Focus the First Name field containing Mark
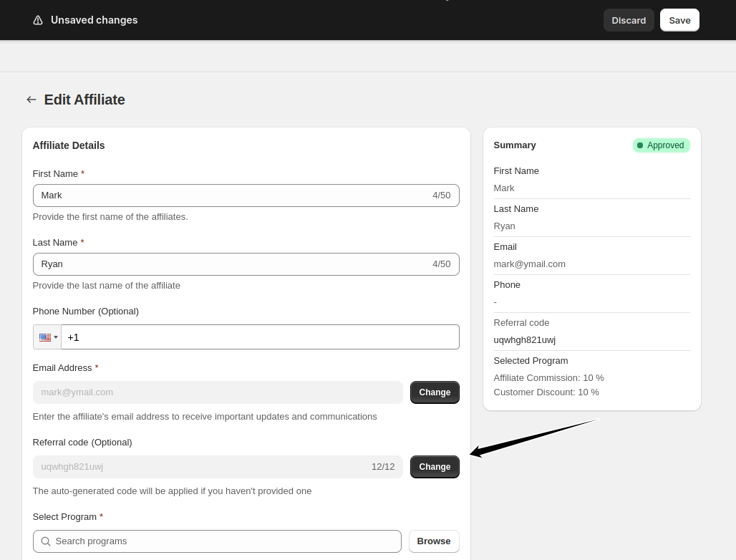The image size is (736, 560). (229, 195)
